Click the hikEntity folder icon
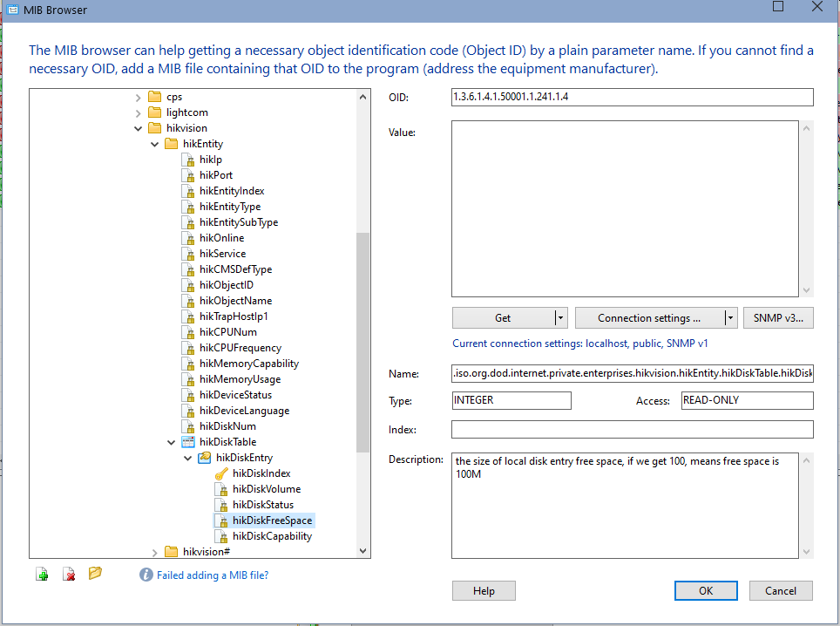Screen dimensions: 840x626 click(x=171, y=144)
